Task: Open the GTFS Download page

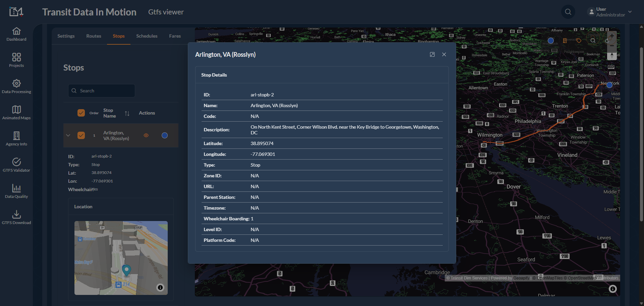Action: click(16, 218)
